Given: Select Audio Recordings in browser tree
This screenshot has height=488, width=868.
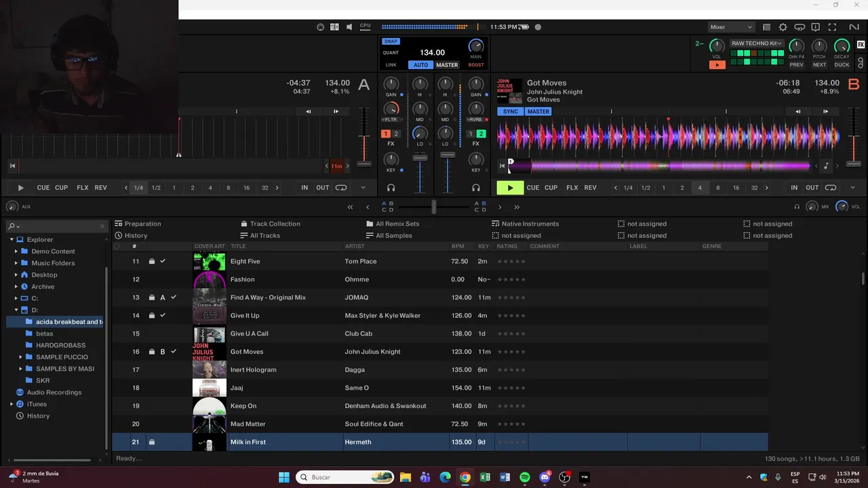Looking at the screenshot, I should click(x=54, y=392).
